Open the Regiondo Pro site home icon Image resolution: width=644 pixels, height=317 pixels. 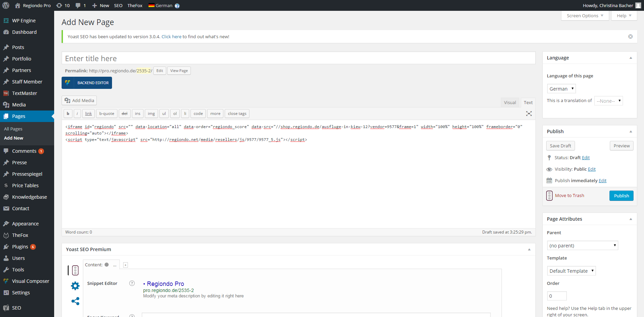pos(18,5)
